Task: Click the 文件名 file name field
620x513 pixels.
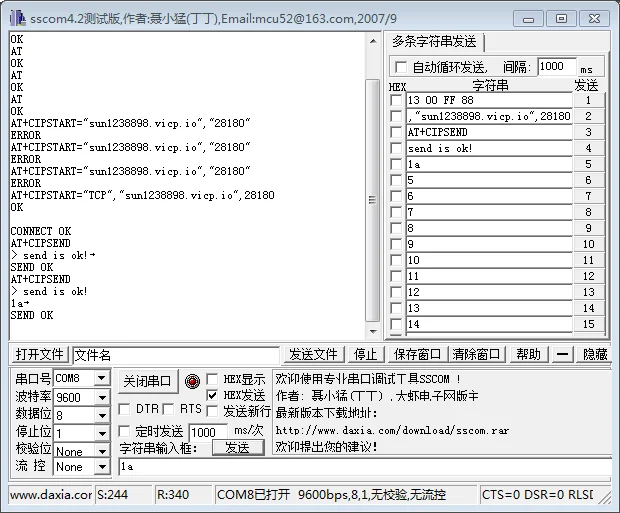Action: pyautogui.click(x=176, y=355)
